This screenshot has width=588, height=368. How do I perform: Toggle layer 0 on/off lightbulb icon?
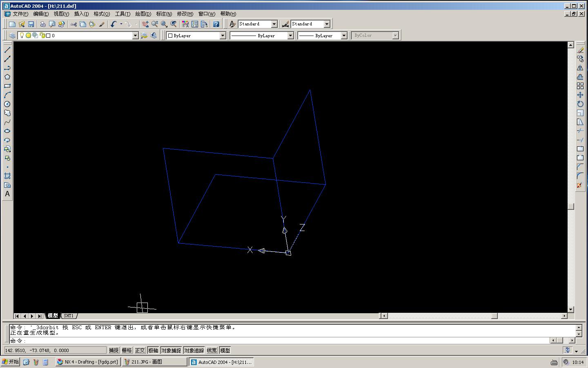[22, 36]
